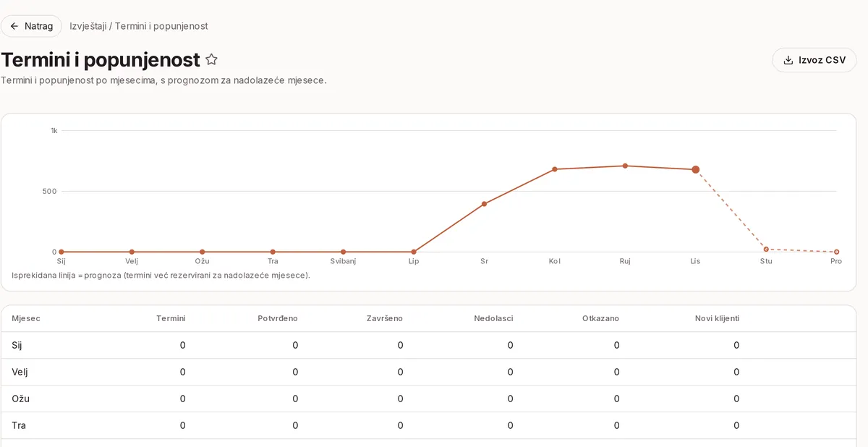Click the Nedolasci value in the Tra row
The width and height of the screenshot is (868, 447).
tap(510, 425)
